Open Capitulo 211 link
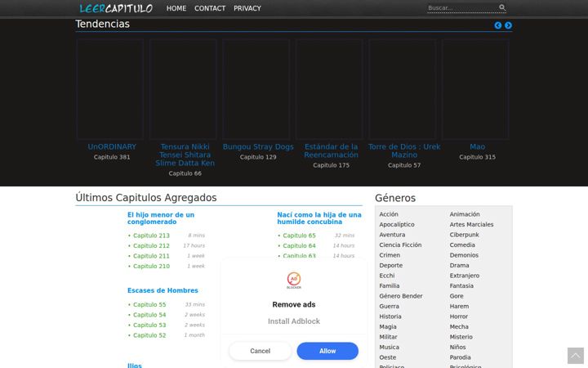The width and height of the screenshot is (588, 368). coord(152,256)
